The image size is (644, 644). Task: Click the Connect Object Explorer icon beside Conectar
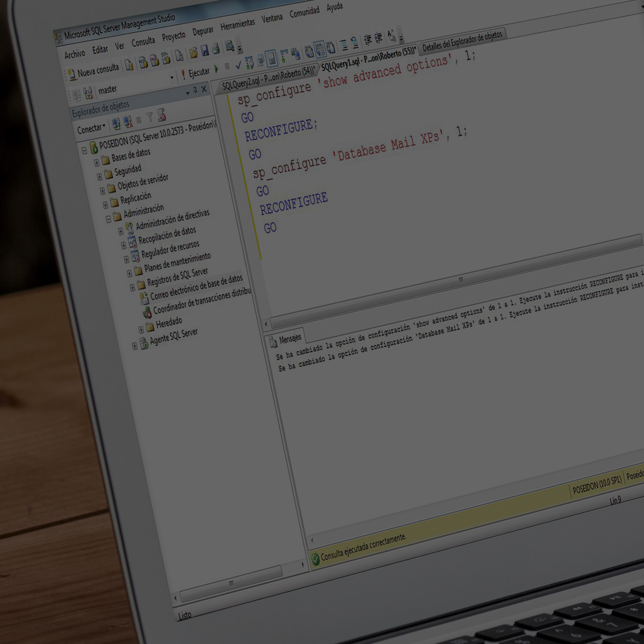[116, 125]
